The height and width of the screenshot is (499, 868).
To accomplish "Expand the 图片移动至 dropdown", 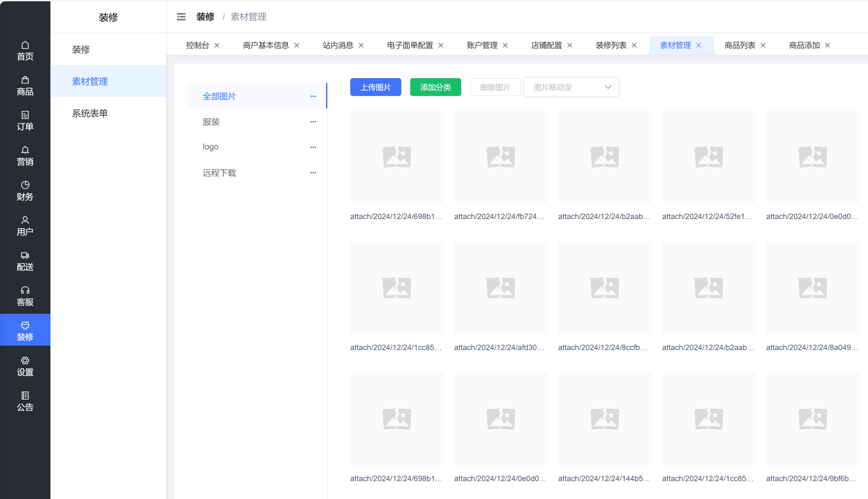I will tap(571, 87).
